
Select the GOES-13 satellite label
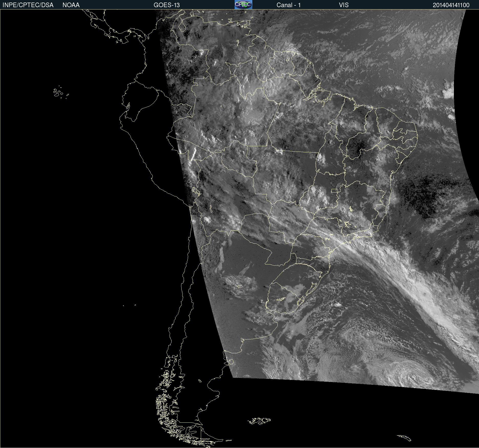(167, 5)
